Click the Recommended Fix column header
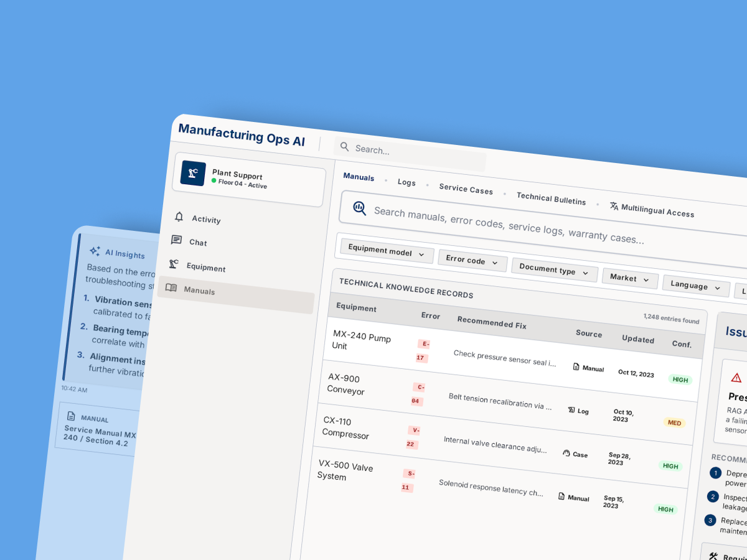Viewport: 747px width, 560px height. [492, 322]
